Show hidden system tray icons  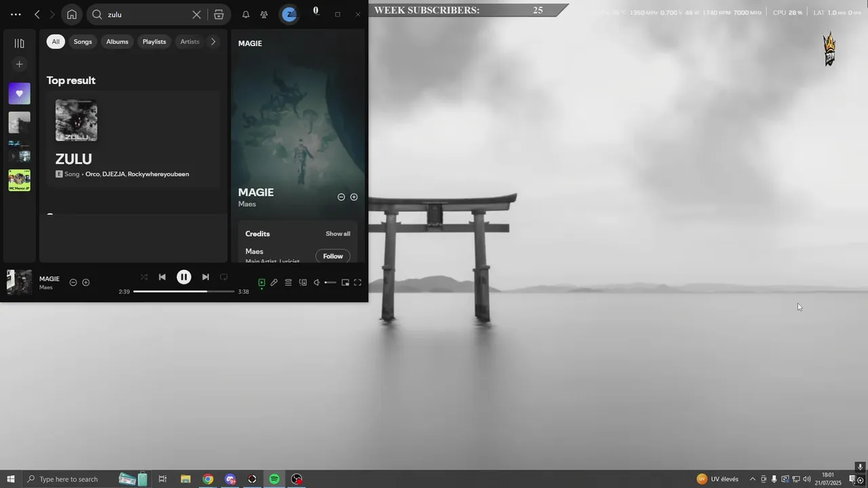click(x=752, y=479)
